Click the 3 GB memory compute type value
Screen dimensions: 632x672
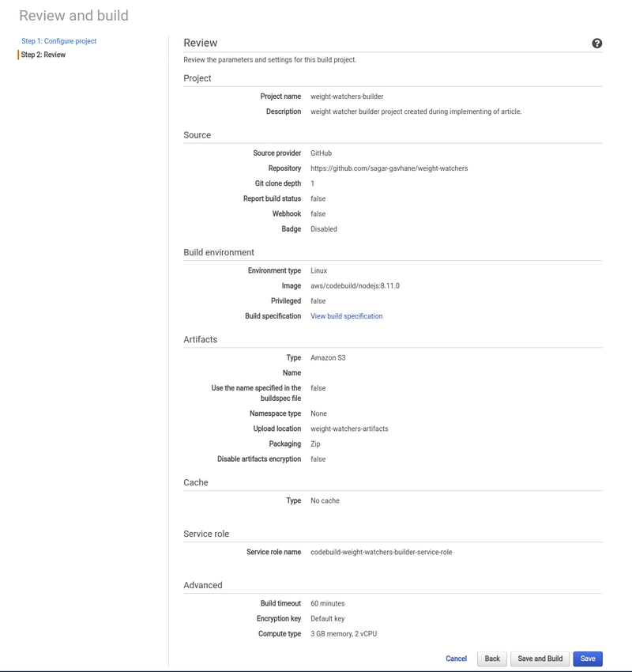[344, 634]
